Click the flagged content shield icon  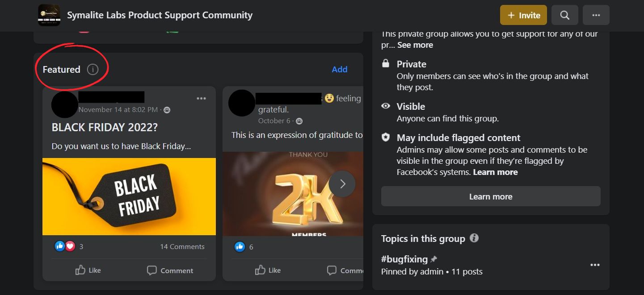pos(385,137)
